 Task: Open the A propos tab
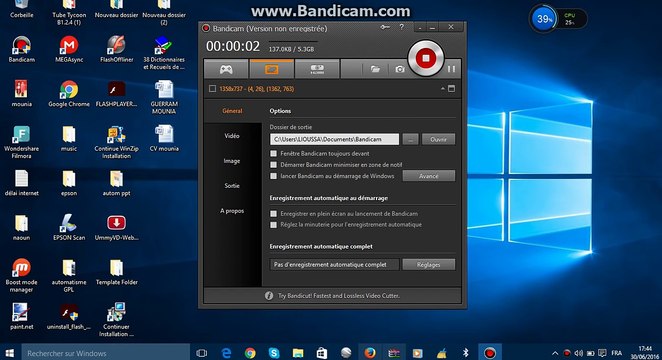[232, 211]
